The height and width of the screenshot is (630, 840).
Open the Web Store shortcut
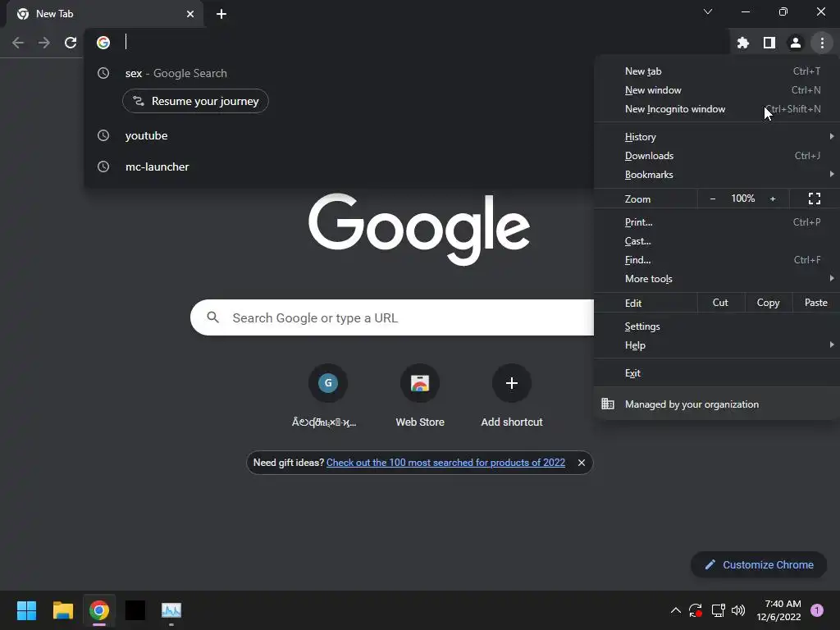pyautogui.click(x=420, y=396)
